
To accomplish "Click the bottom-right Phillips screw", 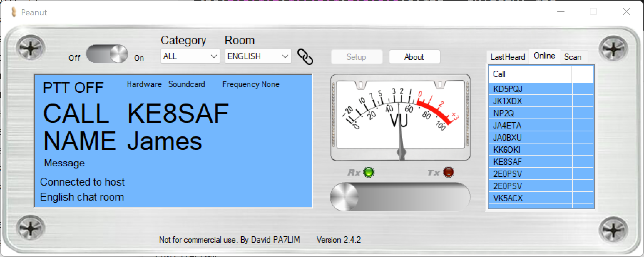I will (613, 228).
